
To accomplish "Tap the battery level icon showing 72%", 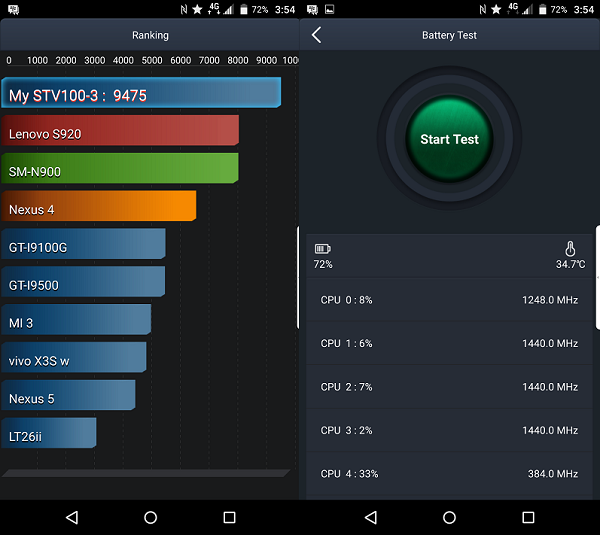I will pyautogui.click(x=323, y=249).
